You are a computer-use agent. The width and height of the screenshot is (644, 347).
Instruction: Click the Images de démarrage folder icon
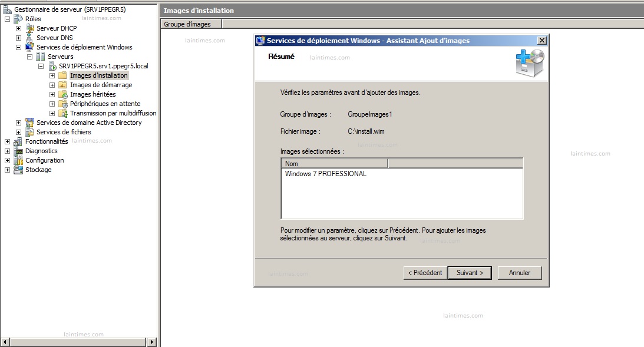(x=63, y=85)
